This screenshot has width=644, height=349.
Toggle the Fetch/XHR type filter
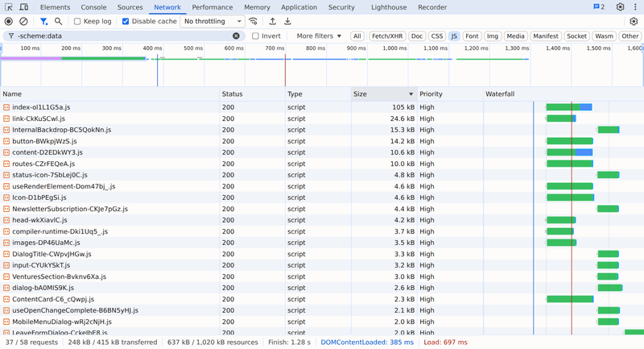point(387,36)
